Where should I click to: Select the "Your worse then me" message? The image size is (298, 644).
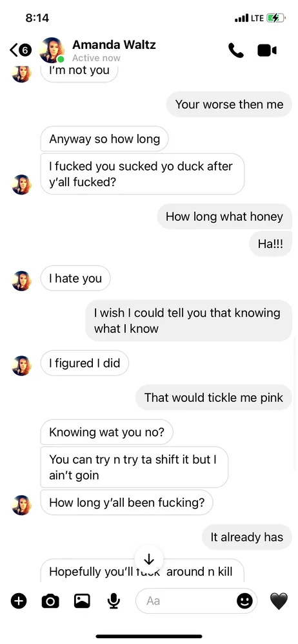229,104
